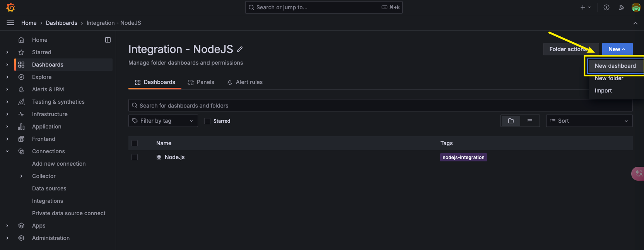Go to Home breadcrumb

[x=29, y=23]
